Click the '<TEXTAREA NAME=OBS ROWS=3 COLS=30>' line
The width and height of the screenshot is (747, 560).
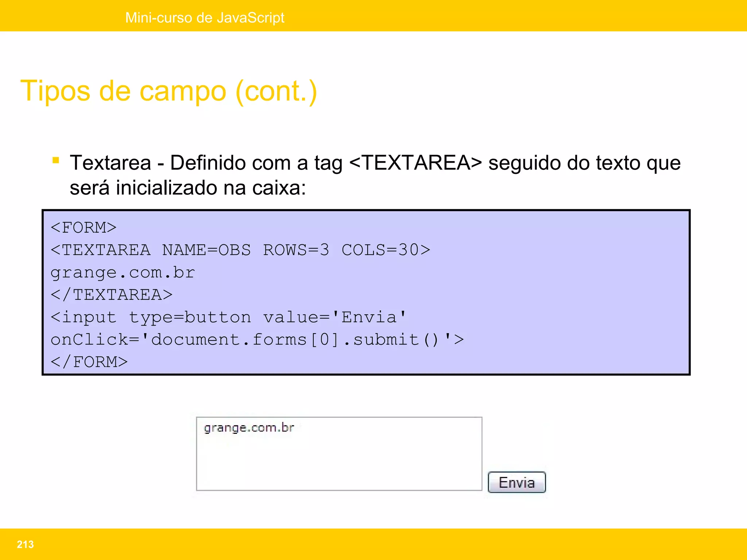tap(240, 250)
